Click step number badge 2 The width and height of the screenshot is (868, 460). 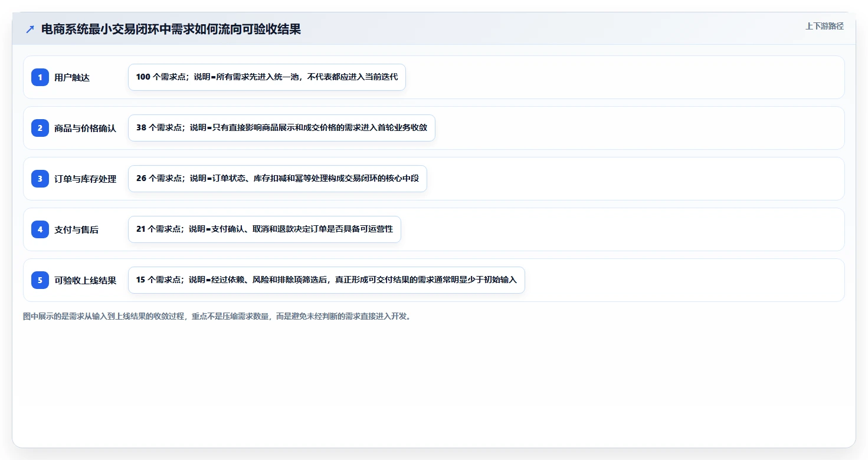pyautogui.click(x=40, y=128)
